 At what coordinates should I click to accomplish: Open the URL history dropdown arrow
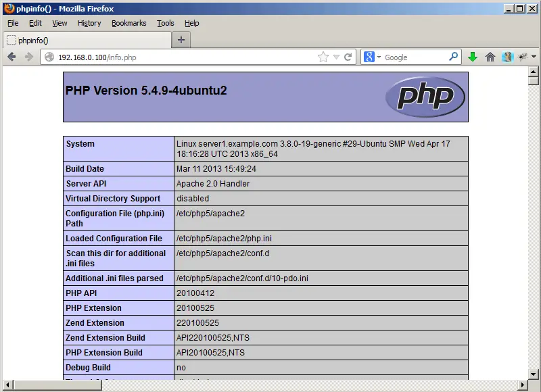336,57
